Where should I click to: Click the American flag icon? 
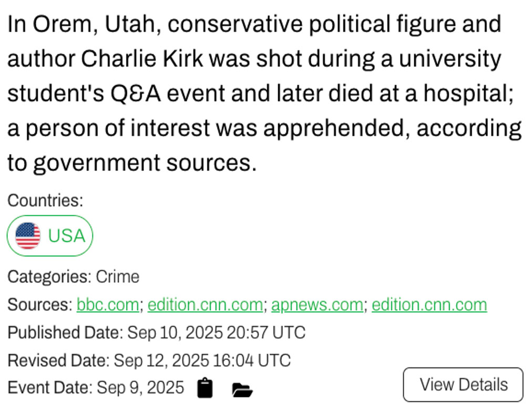[x=28, y=235]
